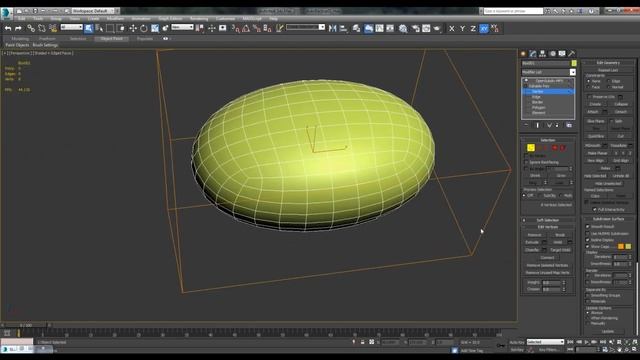Restrict transform to the XY plane

pos(484,29)
